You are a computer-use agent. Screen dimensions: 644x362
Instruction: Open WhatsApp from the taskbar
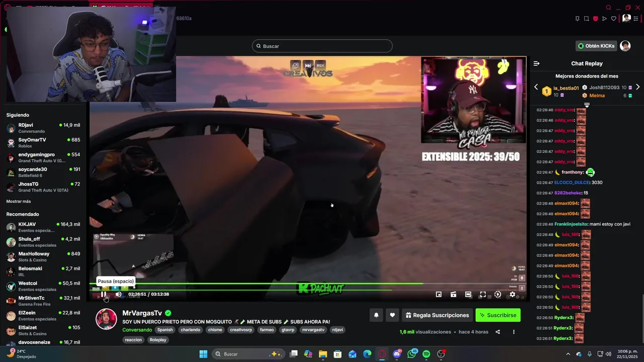pyautogui.click(x=412, y=354)
